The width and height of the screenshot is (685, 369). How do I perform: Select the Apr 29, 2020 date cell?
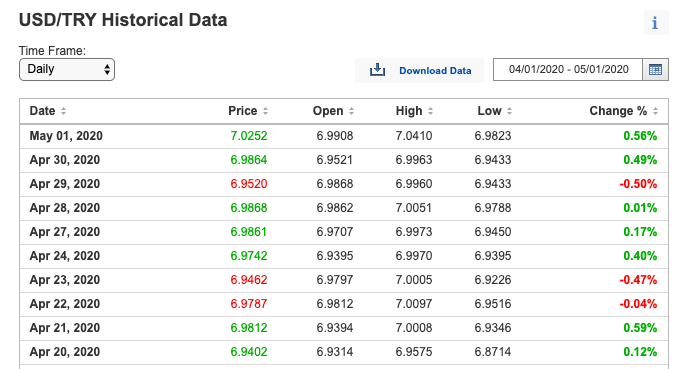pos(65,184)
